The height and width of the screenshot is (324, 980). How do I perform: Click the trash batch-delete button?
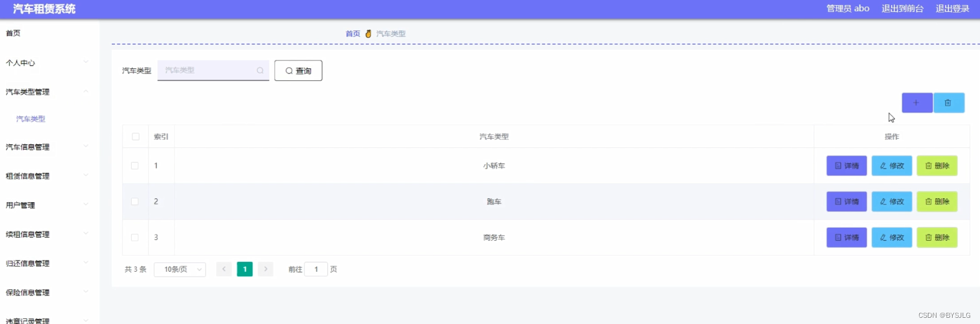948,103
